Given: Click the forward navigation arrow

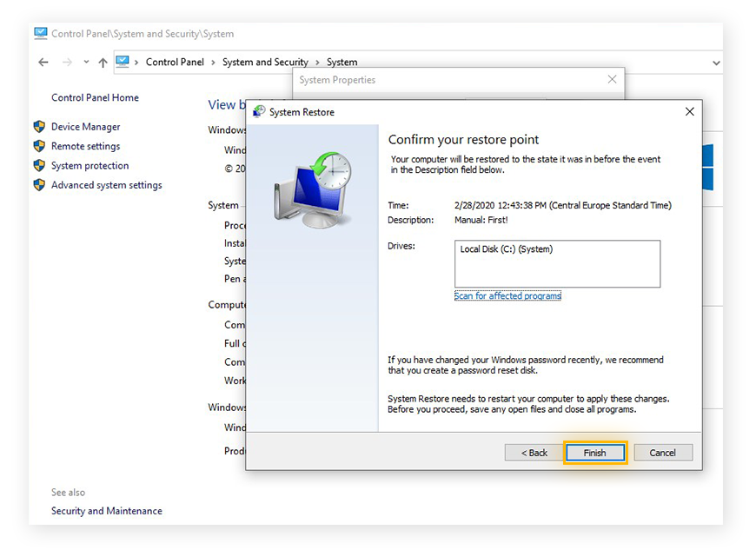Looking at the screenshot, I should tap(67, 62).
